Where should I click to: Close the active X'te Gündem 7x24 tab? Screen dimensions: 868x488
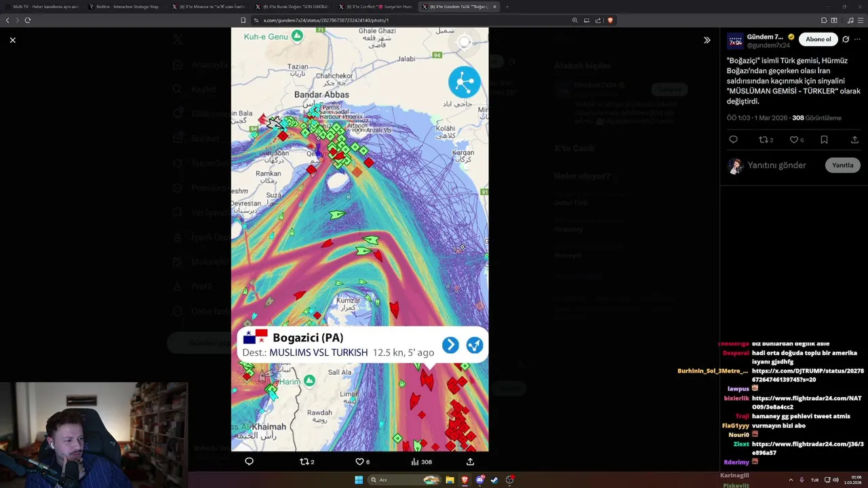[494, 6]
